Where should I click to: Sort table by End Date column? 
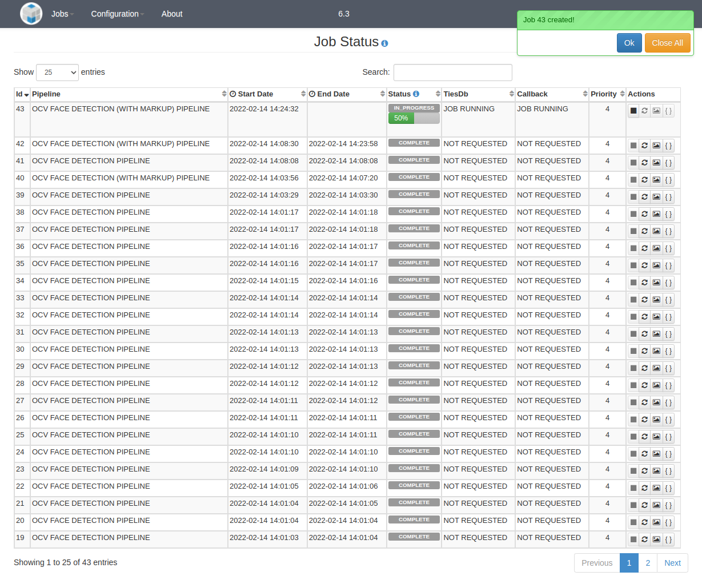(x=347, y=94)
